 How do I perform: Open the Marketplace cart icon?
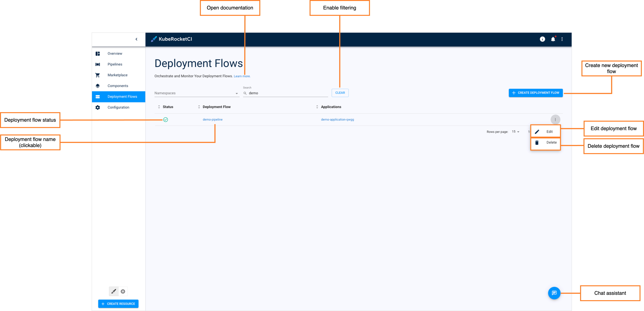98,75
